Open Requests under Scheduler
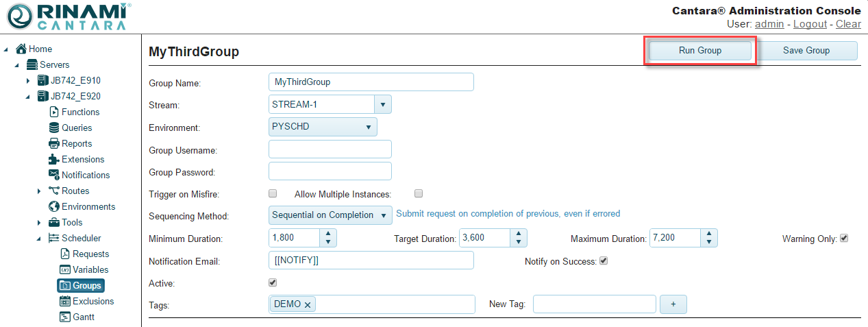 pyautogui.click(x=90, y=254)
